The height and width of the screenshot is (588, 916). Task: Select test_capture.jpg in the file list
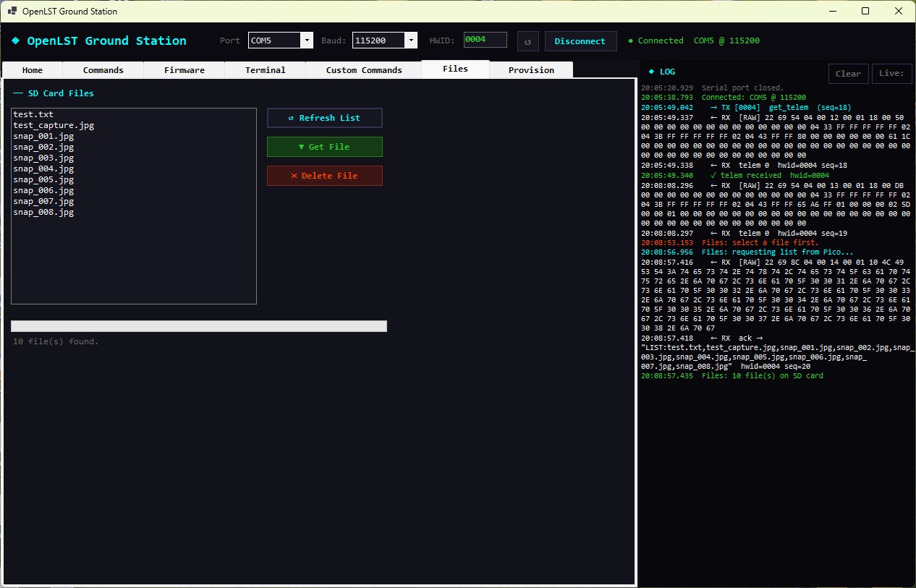coord(54,125)
